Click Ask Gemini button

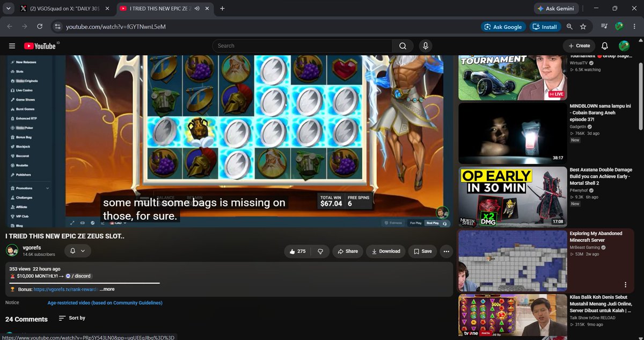click(557, 9)
